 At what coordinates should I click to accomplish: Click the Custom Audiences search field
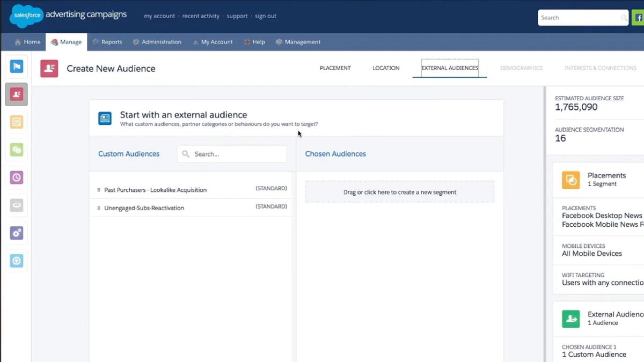click(x=232, y=154)
